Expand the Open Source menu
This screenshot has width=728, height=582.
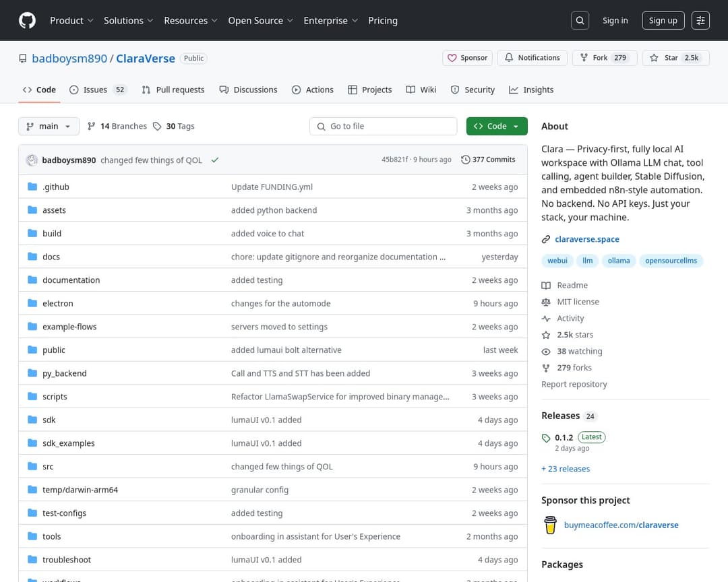point(260,20)
